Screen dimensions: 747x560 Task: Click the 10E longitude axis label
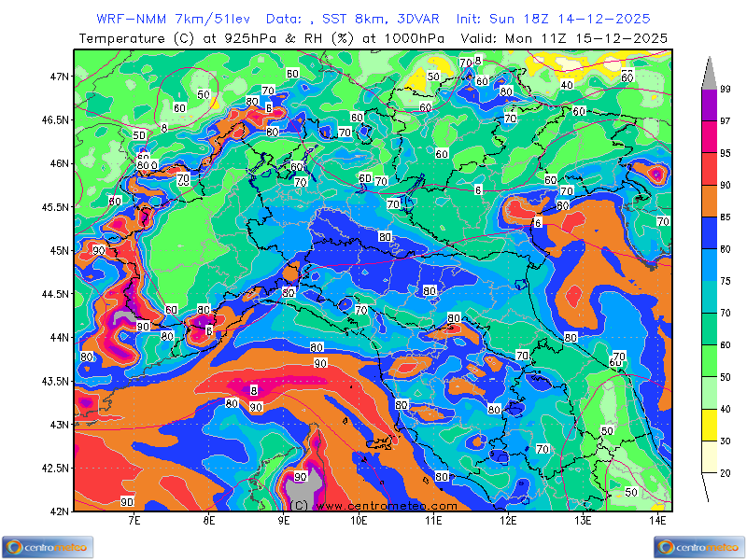click(359, 520)
